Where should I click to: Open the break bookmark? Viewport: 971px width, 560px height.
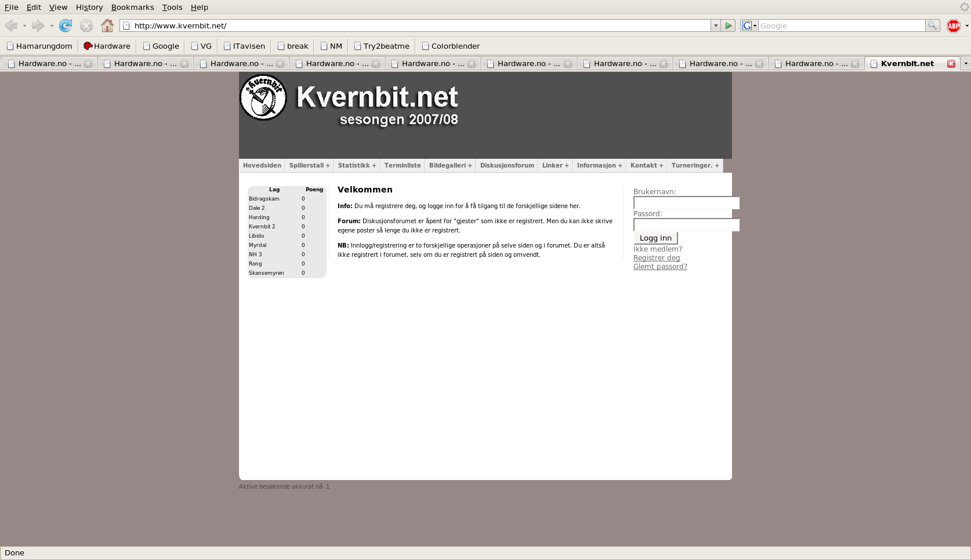pyautogui.click(x=293, y=46)
